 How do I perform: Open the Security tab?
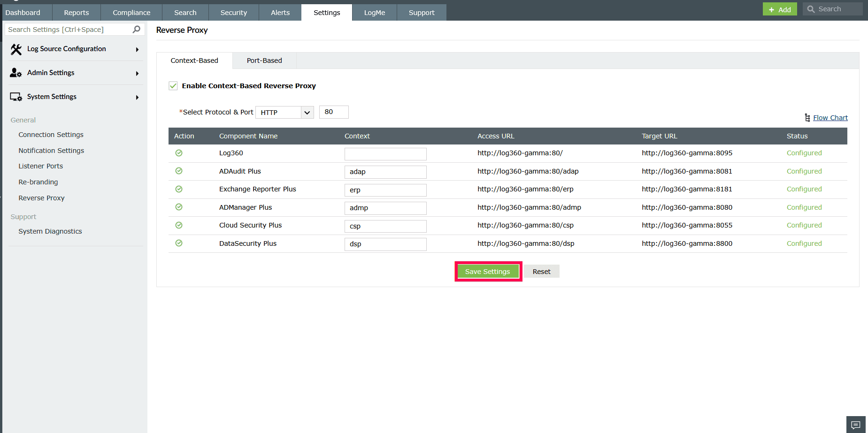234,13
